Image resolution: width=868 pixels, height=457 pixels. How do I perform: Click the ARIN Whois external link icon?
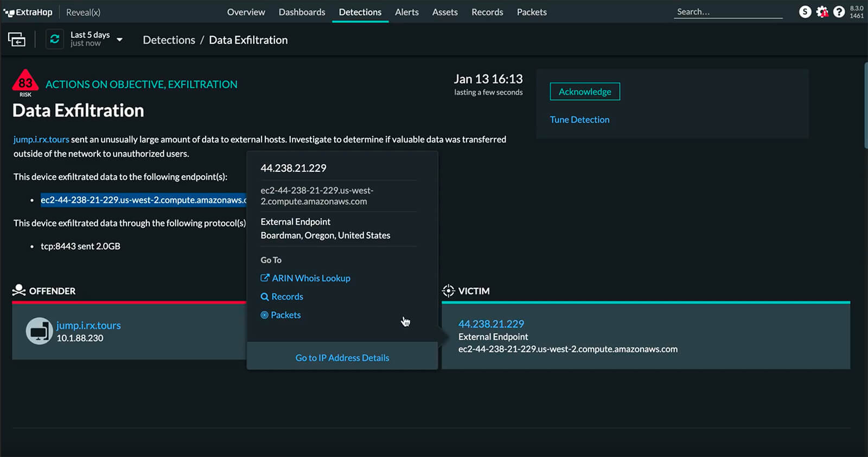point(265,278)
